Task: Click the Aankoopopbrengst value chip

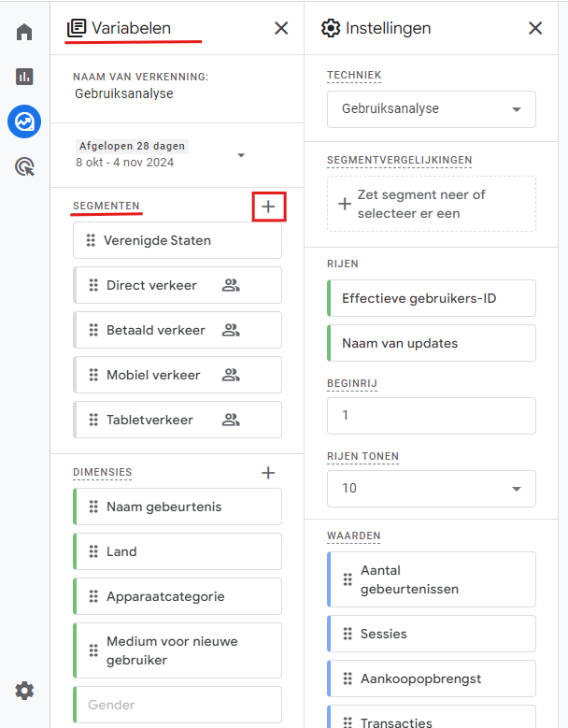Action: pyautogui.click(x=432, y=678)
